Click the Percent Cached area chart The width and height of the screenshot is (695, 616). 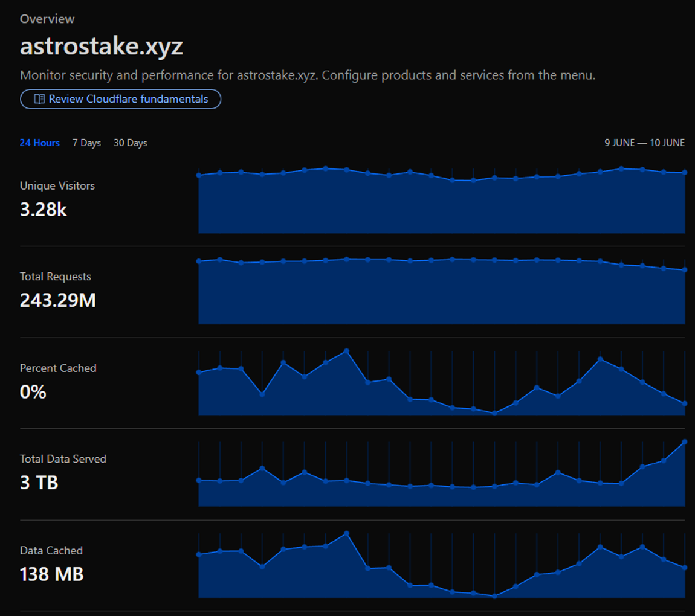441,383
